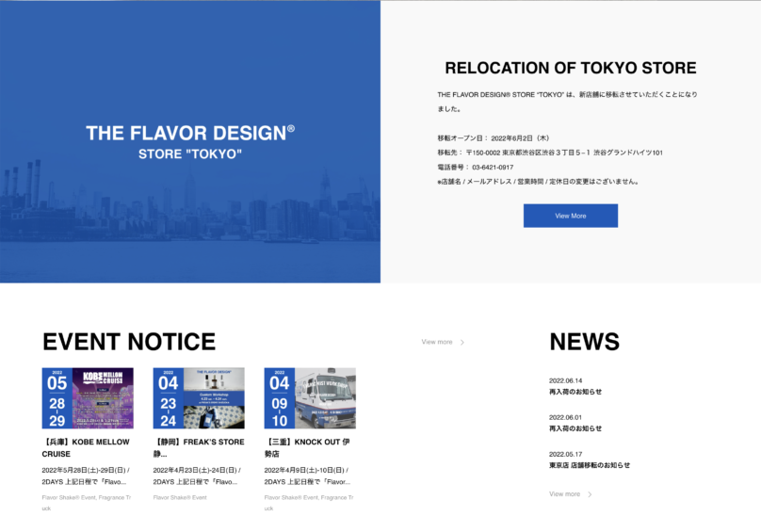Select the 04 23-24 date badge
This screenshot has width=761, height=532.
coord(168,398)
